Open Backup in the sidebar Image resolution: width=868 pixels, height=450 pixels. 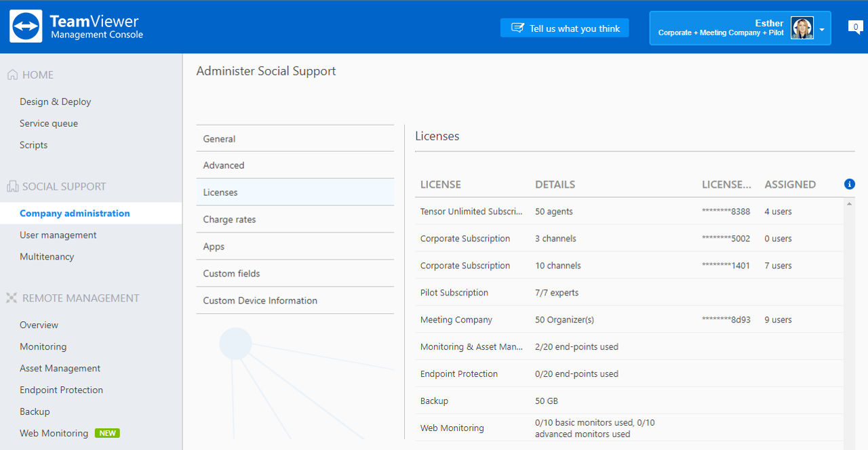[x=35, y=412]
